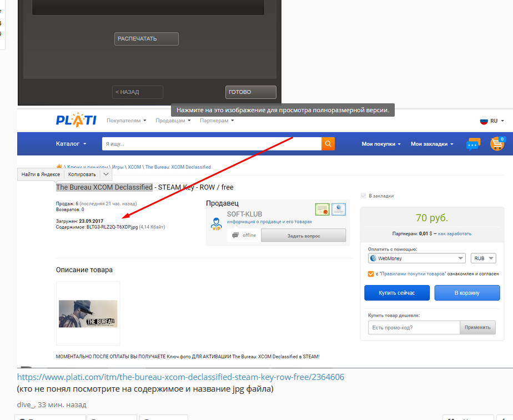Expand the 'Мои покупки' dropdown

381,144
